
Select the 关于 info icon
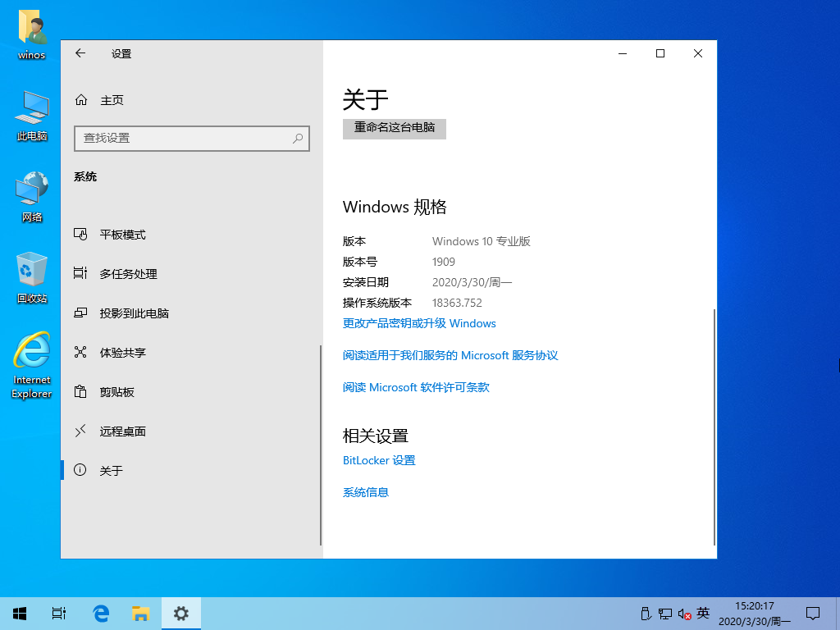click(80, 470)
